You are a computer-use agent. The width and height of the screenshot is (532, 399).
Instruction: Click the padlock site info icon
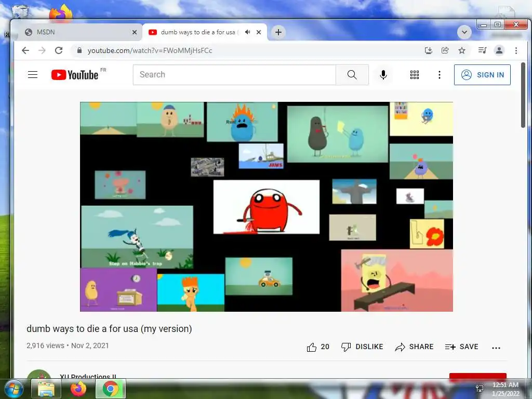[79, 50]
